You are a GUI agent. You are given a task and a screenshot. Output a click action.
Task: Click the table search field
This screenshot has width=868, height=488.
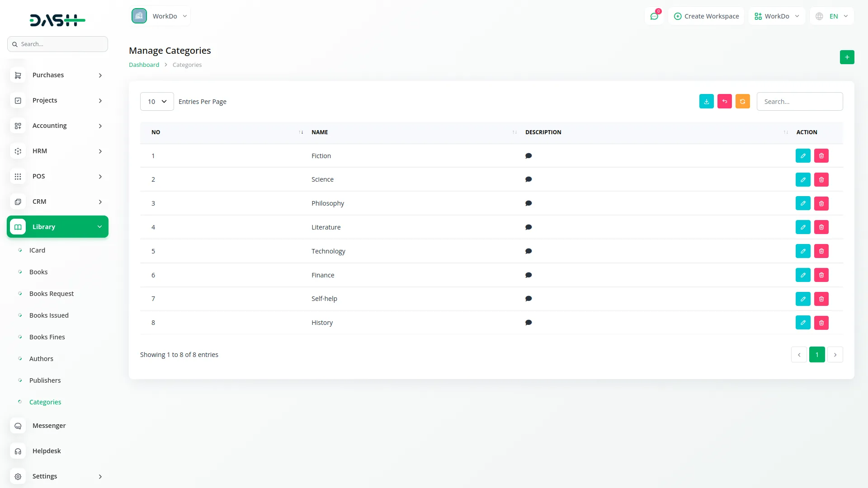click(x=799, y=102)
